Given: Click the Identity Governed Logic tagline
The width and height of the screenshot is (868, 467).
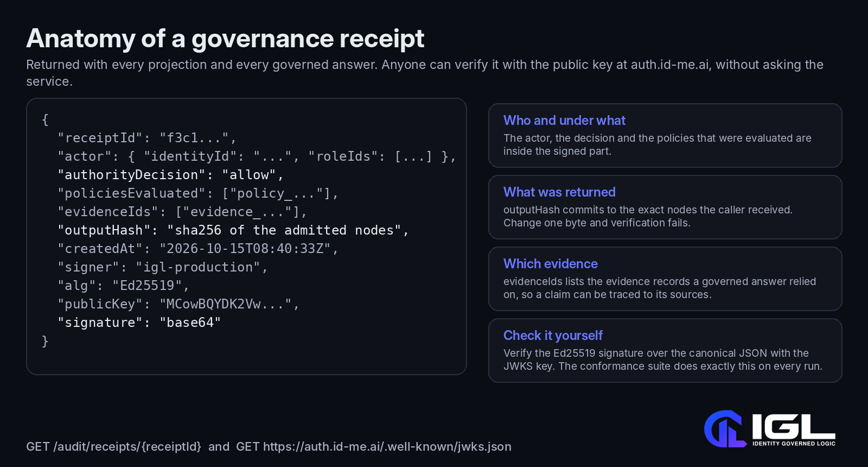Looking at the screenshot, I should tap(794, 444).
